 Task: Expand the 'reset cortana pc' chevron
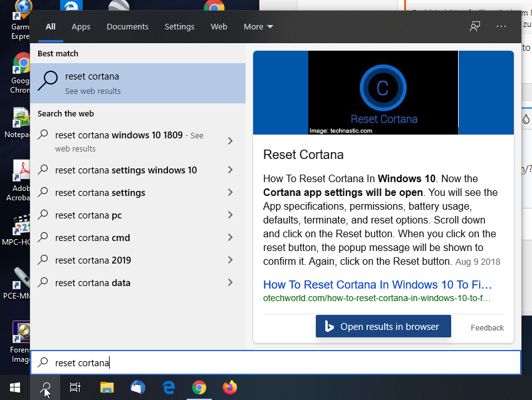click(231, 215)
